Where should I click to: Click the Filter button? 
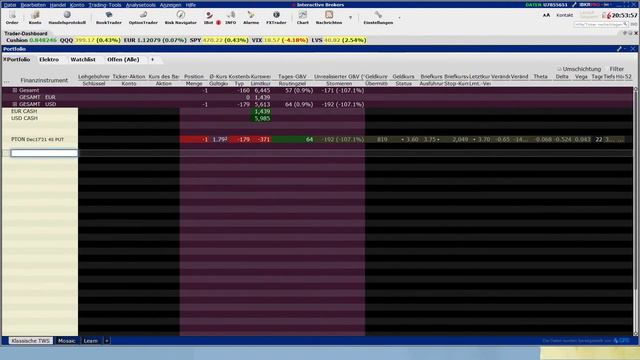[617, 69]
